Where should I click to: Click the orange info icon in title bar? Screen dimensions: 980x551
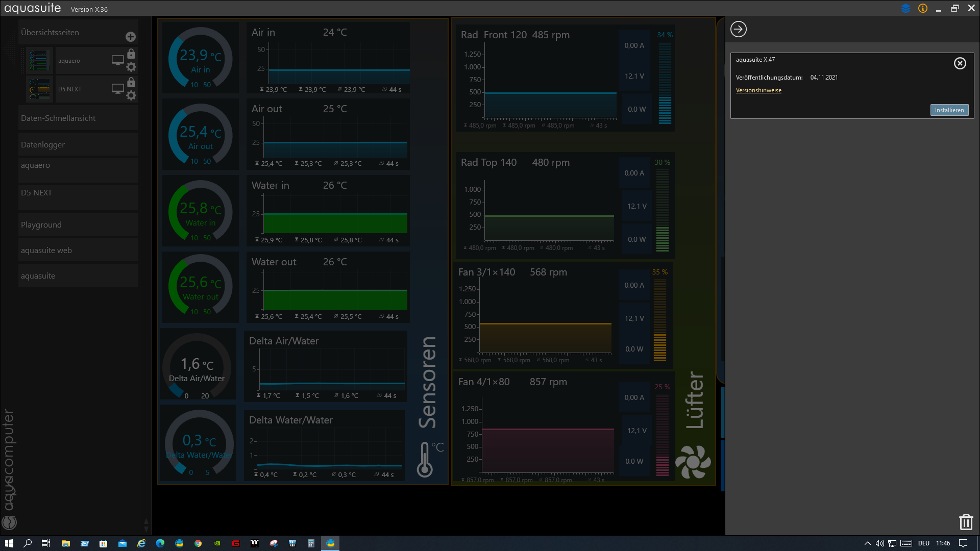click(x=922, y=8)
